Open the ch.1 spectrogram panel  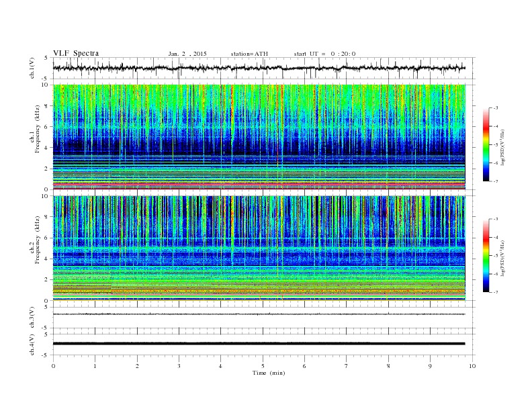(x=259, y=137)
